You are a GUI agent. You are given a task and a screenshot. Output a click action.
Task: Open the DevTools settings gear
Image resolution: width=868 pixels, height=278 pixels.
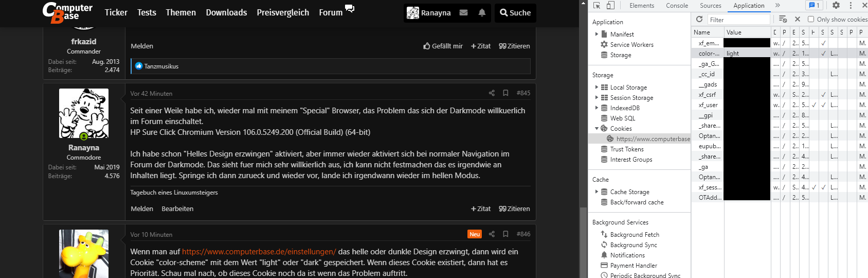pyautogui.click(x=836, y=5)
